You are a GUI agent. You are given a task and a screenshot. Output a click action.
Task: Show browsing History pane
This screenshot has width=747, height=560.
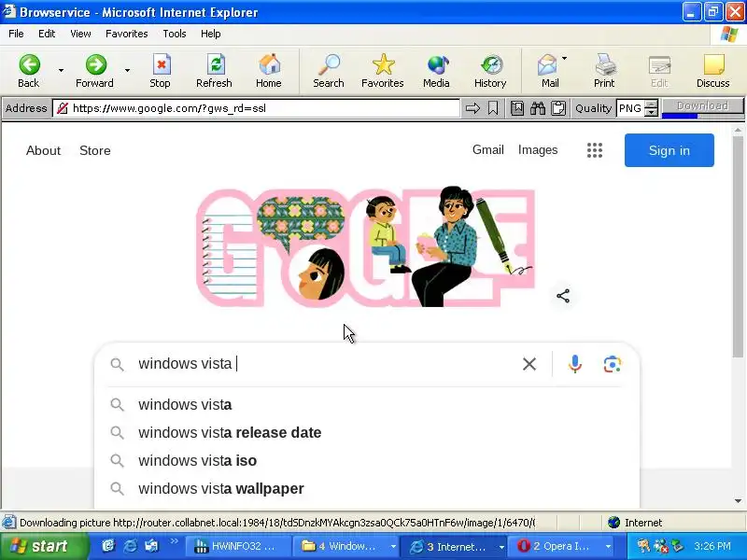coord(490,71)
